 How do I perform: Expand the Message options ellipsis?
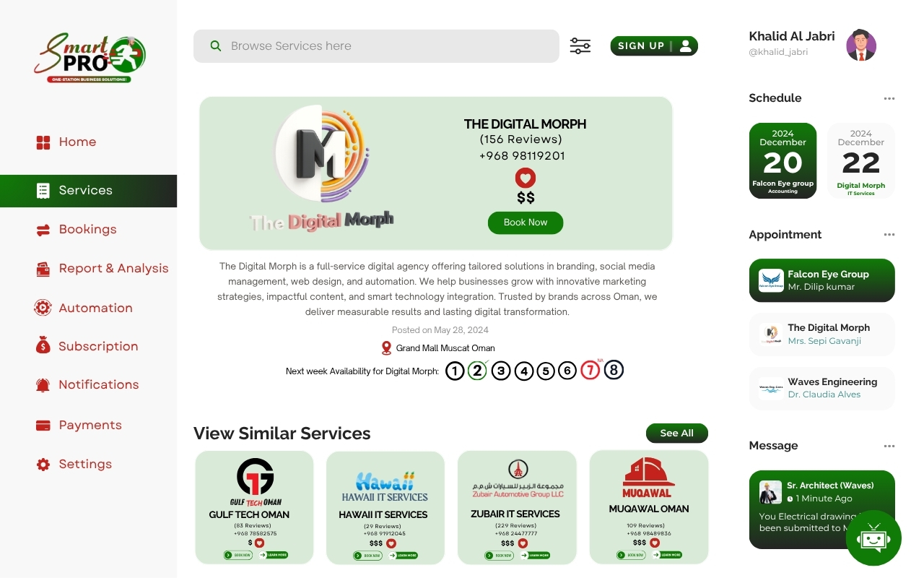pos(889,446)
